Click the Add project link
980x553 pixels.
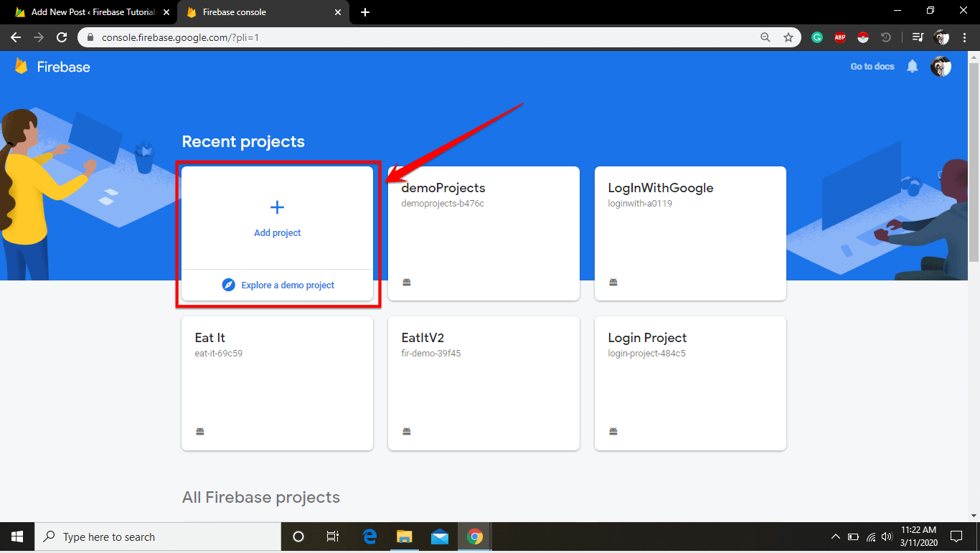click(x=278, y=233)
